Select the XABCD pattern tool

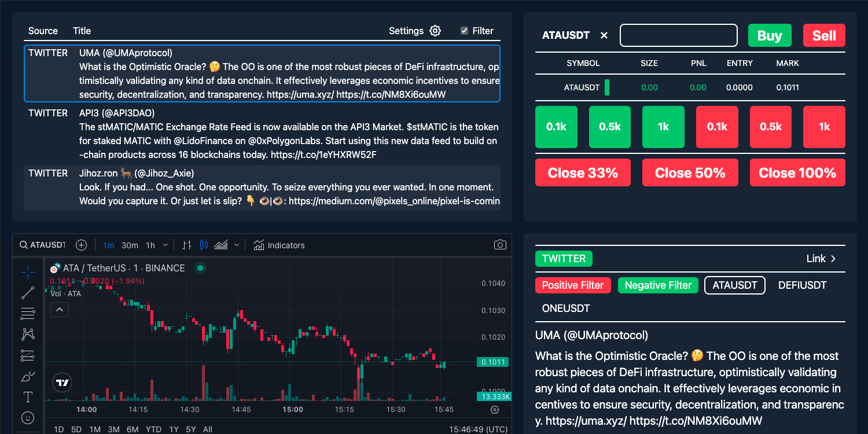(x=28, y=334)
